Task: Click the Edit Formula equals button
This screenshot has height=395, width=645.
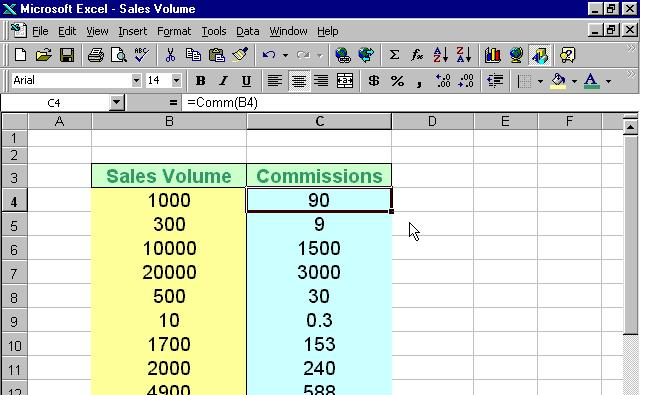Action: tap(173, 102)
